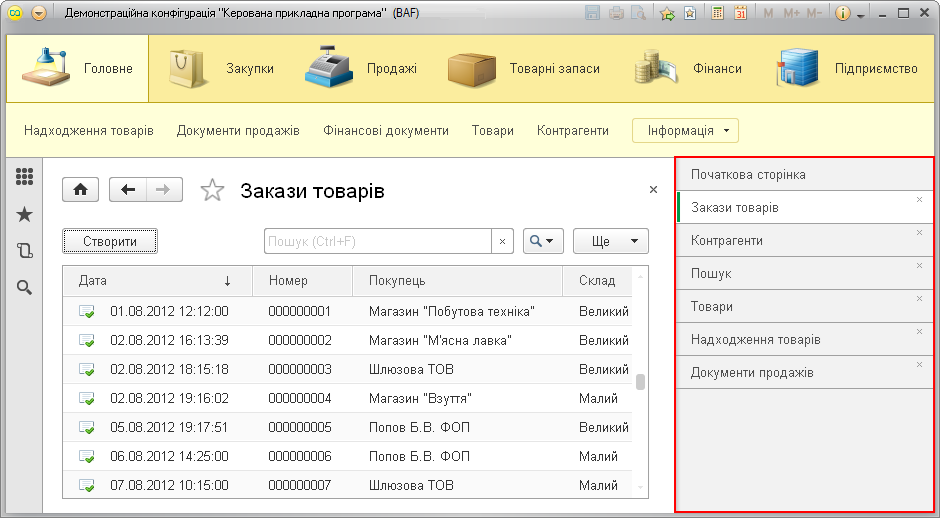This screenshot has width=940, height=518.
Task: Open the Продажі section
Action: click(361, 68)
